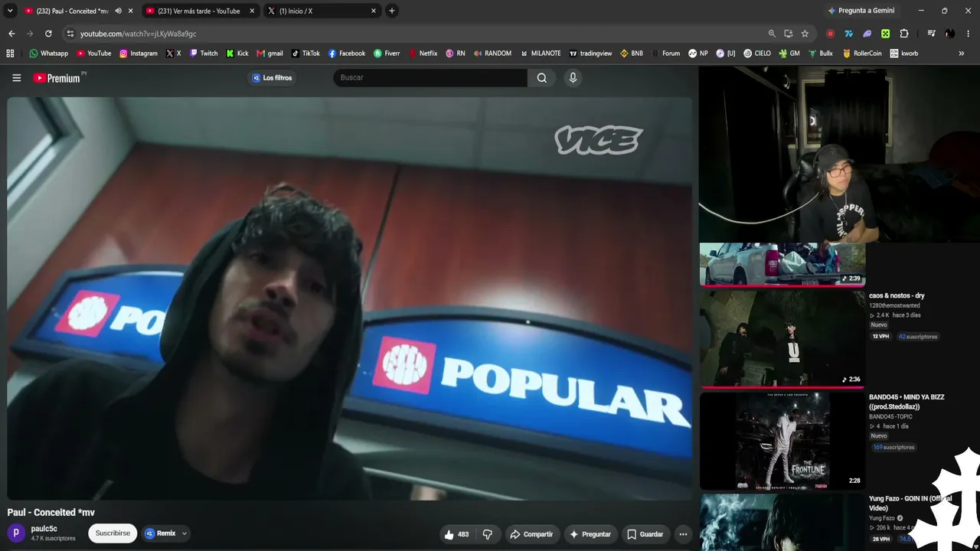This screenshot has width=980, height=551.
Task: Show more bookmarks with the chevron
Action: [x=962, y=54]
